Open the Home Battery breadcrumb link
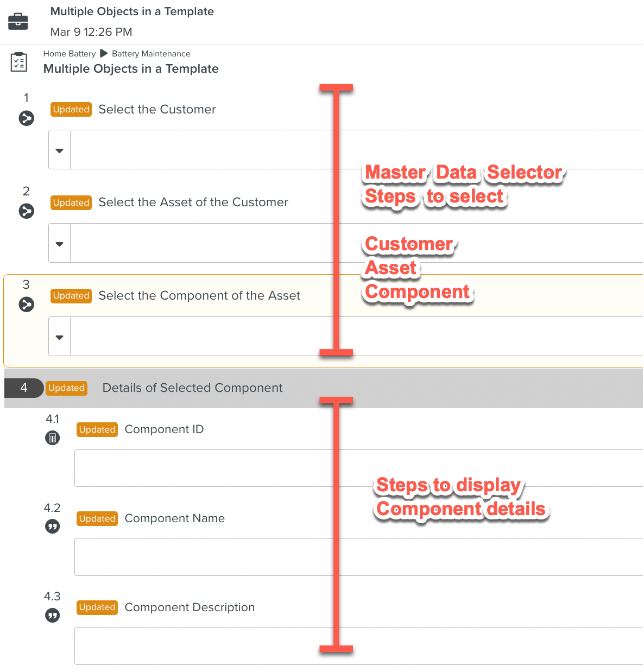This screenshot has width=644, height=672. click(69, 53)
